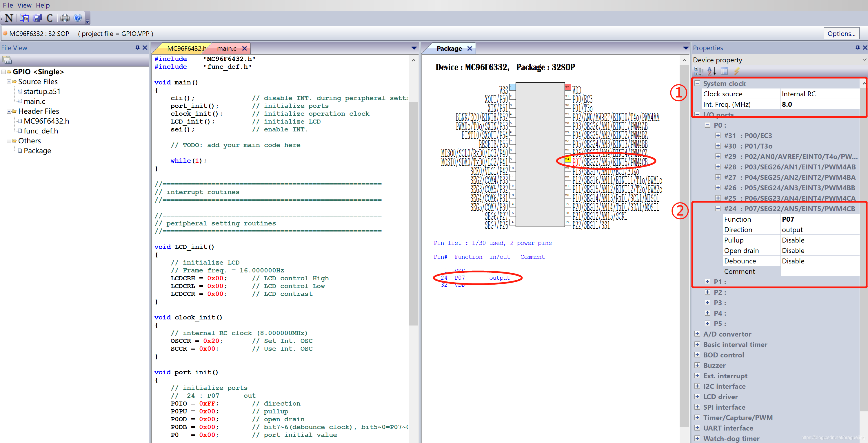This screenshot has height=443, width=868.
Task: Click the save-all floppy disks toolbar icon
Action: pos(37,18)
